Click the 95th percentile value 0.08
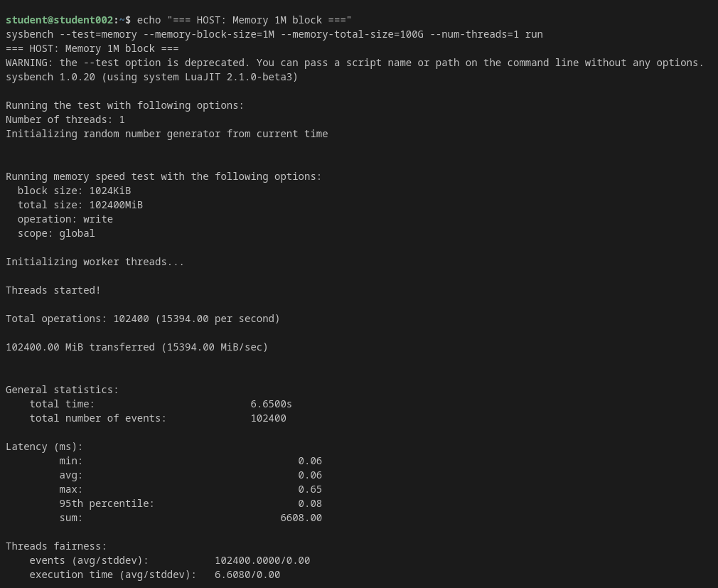718x588 pixels. click(x=310, y=503)
